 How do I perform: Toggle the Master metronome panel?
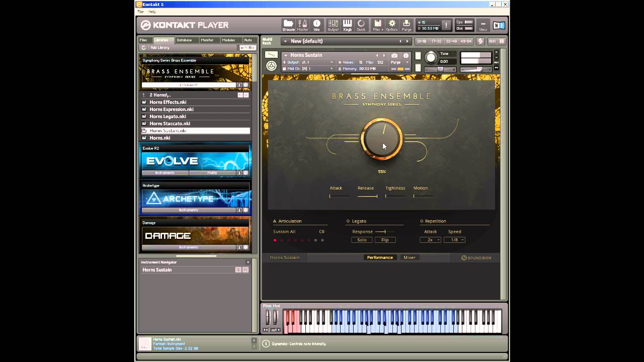[x=302, y=25]
